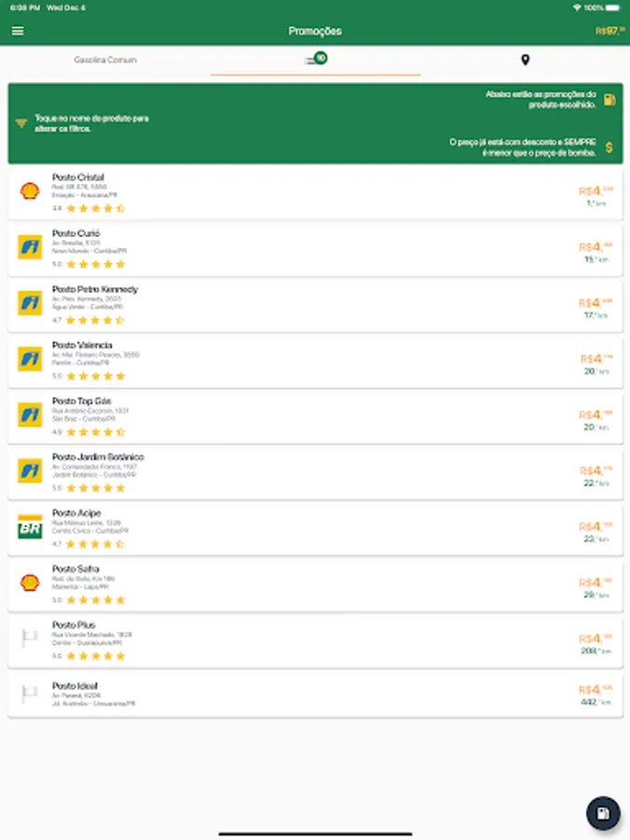Screen dimensions: 630x840
Task: Open the Posto Ideal listing
Action: coord(315,694)
